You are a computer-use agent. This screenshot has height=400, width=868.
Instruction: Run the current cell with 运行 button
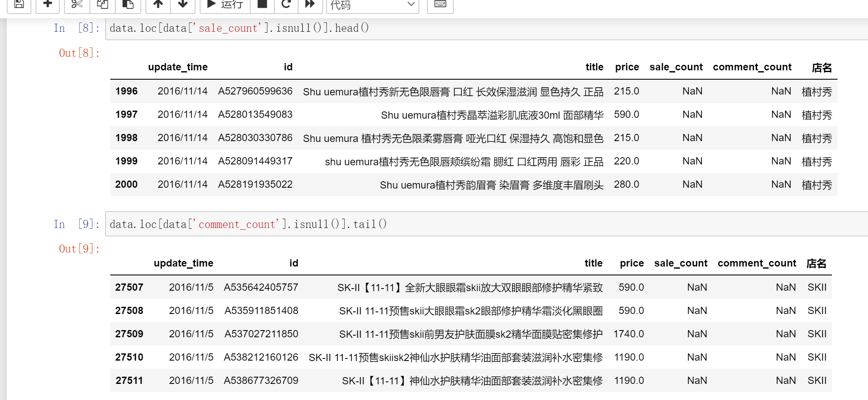point(225,5)
